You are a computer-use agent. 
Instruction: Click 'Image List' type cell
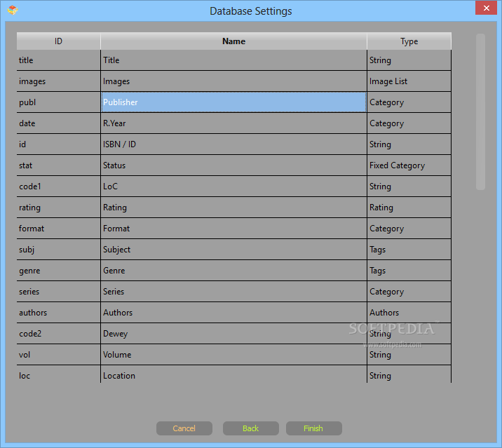409,81
